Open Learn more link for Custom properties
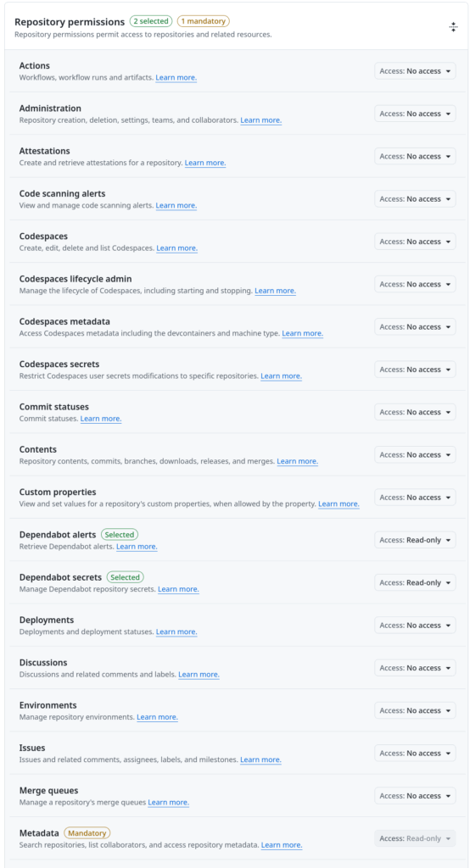 coord(339,504)
